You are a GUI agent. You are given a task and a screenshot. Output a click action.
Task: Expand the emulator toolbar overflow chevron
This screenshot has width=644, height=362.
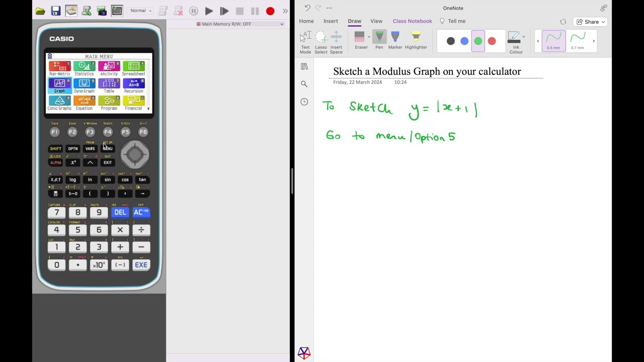[285, 11]
